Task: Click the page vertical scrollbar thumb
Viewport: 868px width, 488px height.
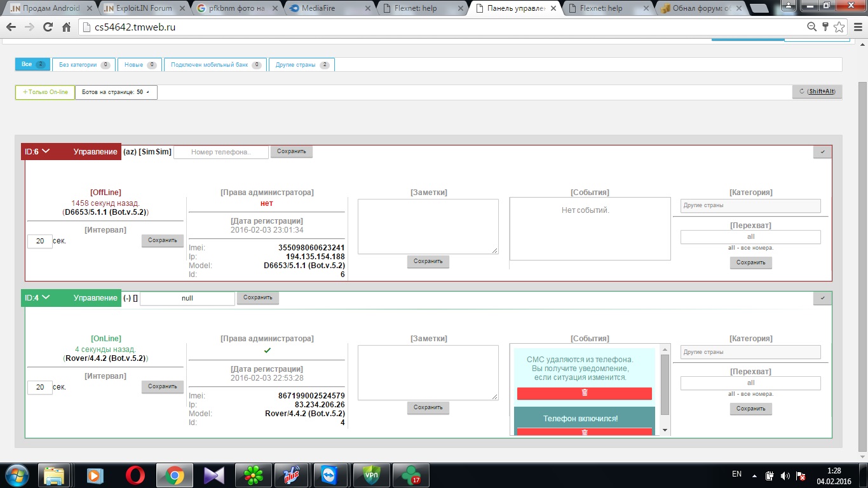Action: tap(862, 267)
